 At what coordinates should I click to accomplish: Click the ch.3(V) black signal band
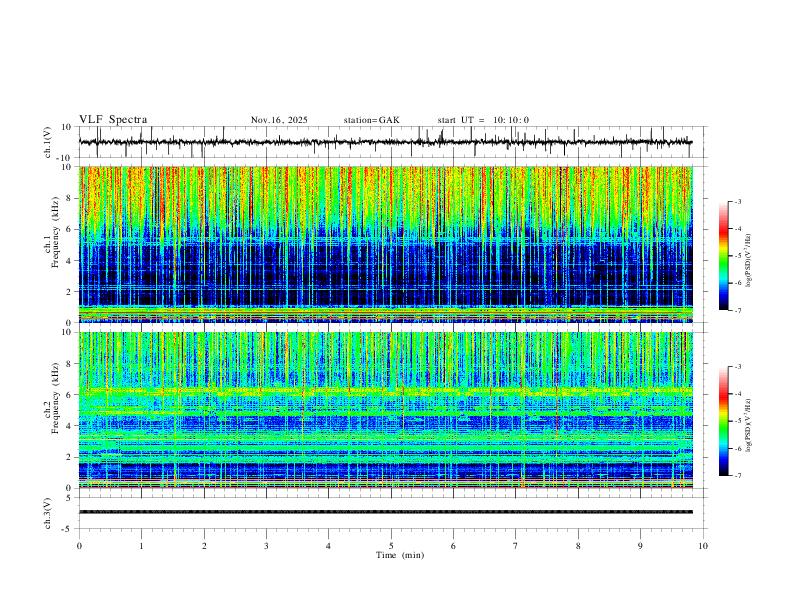point(386,512)
